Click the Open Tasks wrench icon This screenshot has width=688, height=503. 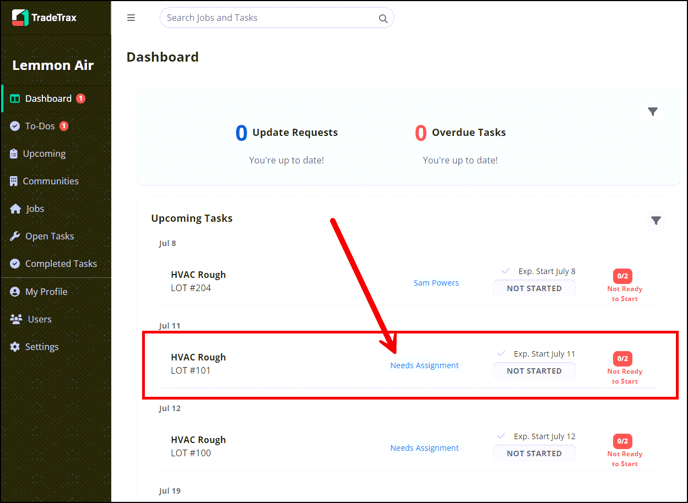coord(15,236)
